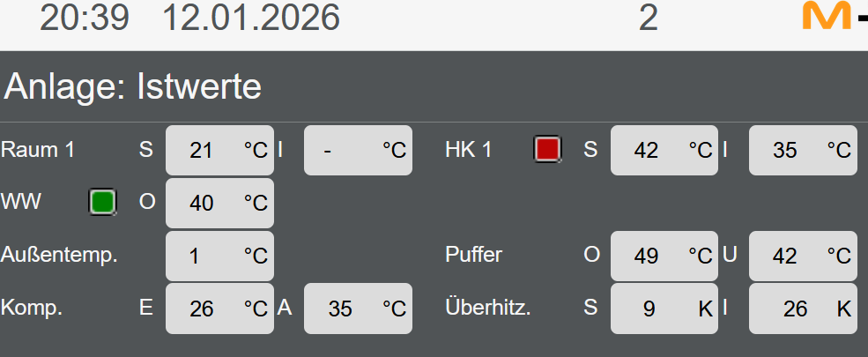Select the WW upper temperature field 40 °C

pyautogui.click(x=219, y=203)
